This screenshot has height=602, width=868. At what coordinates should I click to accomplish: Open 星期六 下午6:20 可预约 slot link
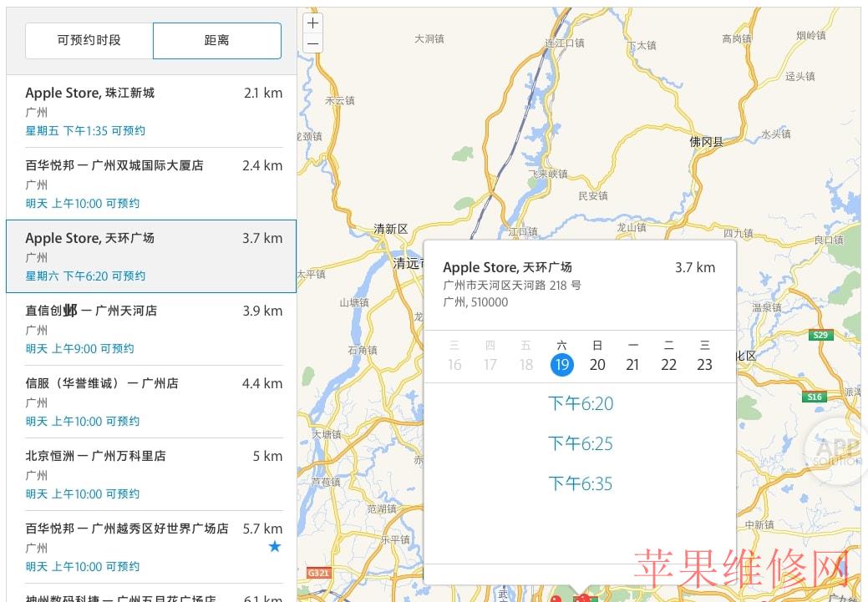85,276
